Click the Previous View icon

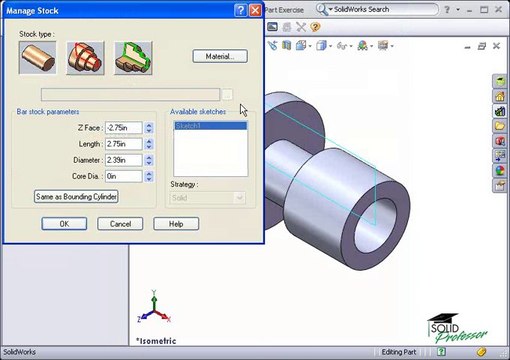tap(272, 45)
